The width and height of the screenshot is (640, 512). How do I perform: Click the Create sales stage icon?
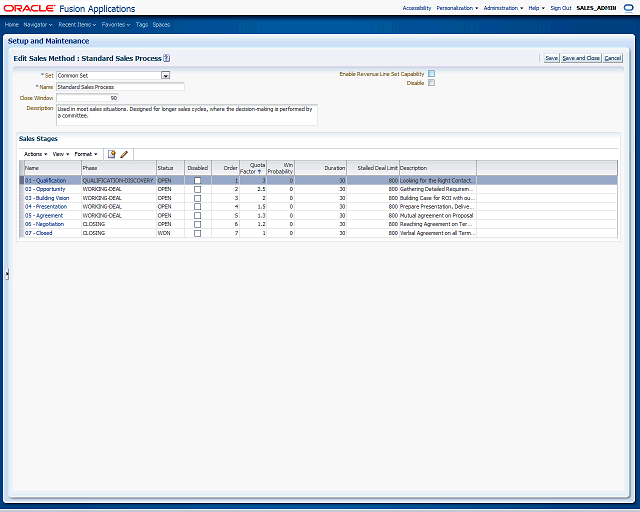tap(111, 154)
